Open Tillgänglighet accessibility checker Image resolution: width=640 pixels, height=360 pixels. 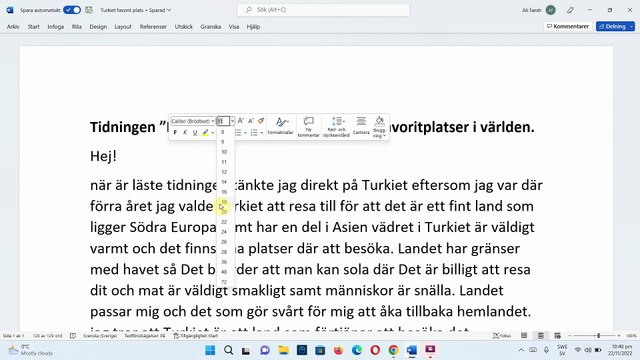[196, 336]
